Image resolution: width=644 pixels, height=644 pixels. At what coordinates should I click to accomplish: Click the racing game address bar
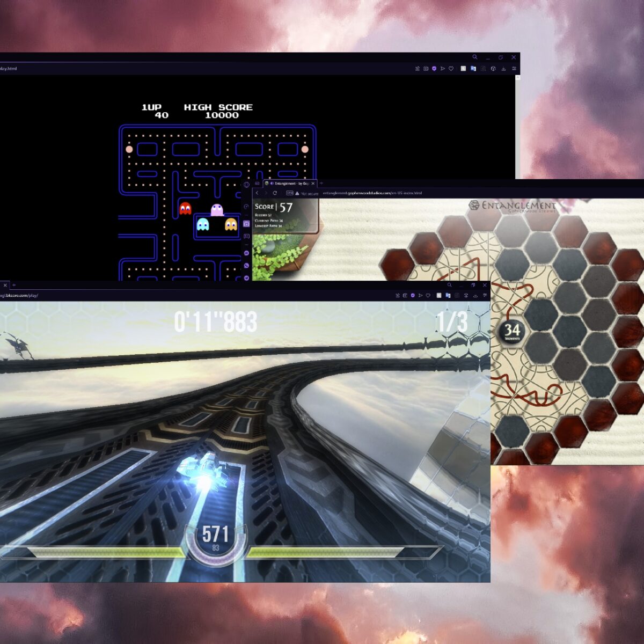tap(19, 295)
